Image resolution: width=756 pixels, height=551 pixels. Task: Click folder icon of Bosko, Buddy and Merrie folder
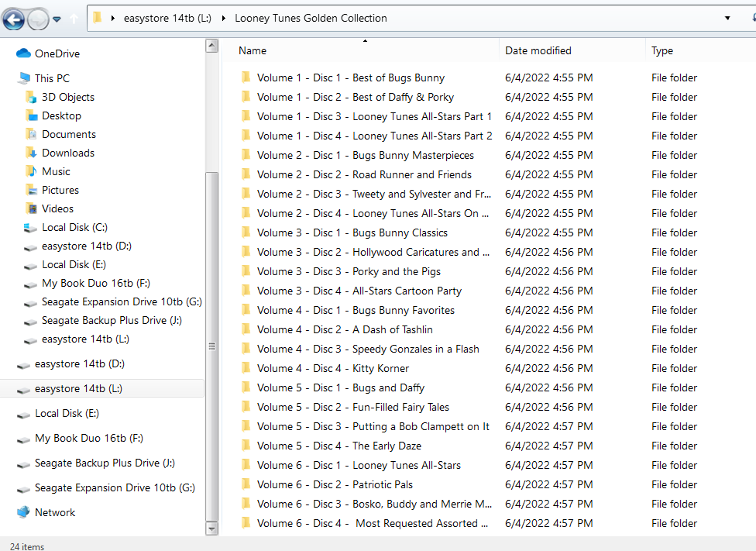(246, 503)
